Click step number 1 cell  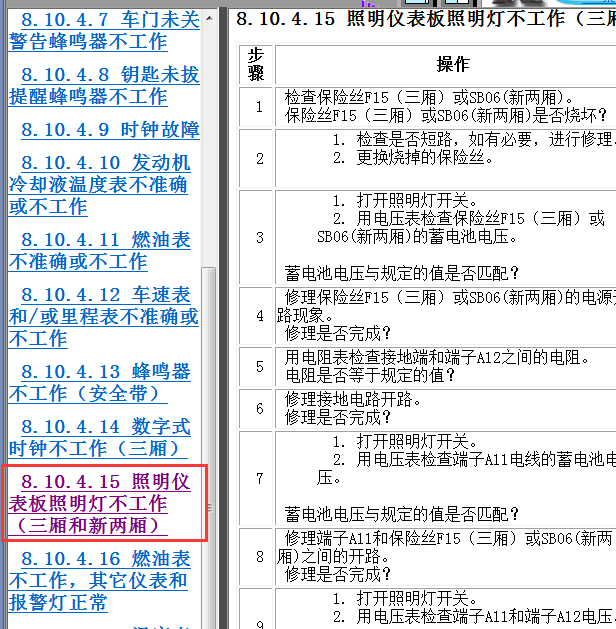pos(256,107)
